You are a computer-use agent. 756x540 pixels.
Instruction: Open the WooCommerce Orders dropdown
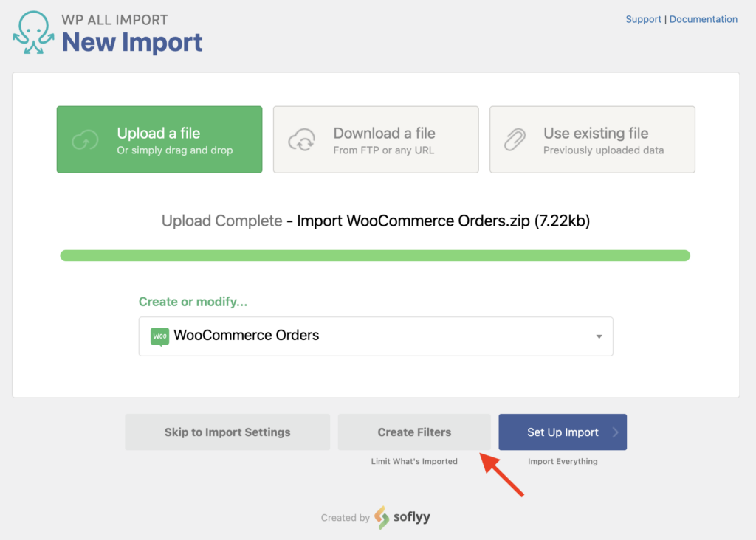pyautogui.click(x=376, y=336)
